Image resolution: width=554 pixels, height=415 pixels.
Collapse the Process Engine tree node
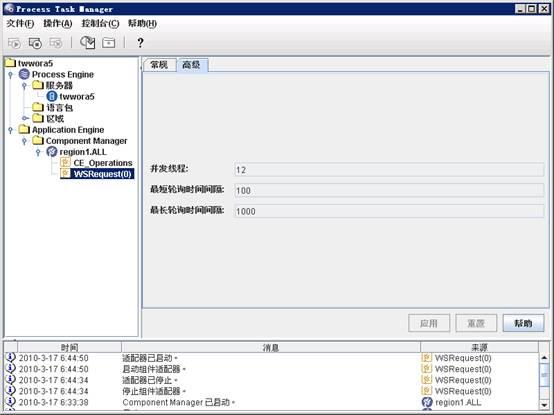point(11,75)
